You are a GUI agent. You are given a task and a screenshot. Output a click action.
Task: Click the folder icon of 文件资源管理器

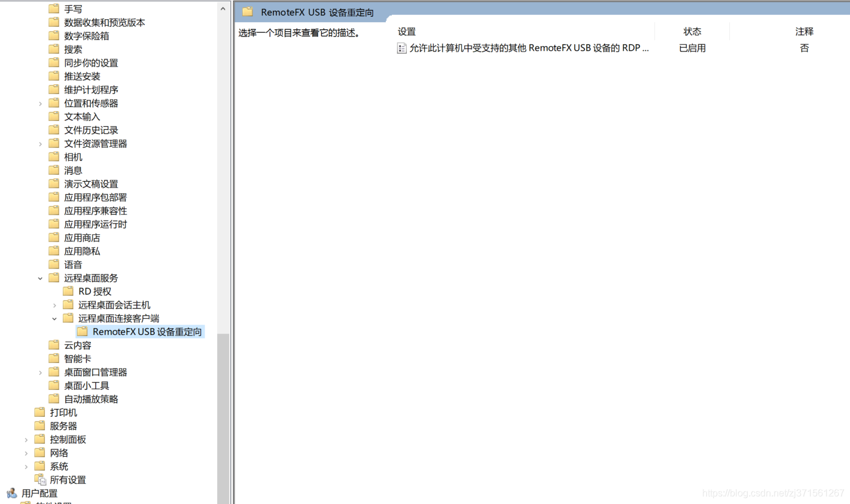[54, 143]
